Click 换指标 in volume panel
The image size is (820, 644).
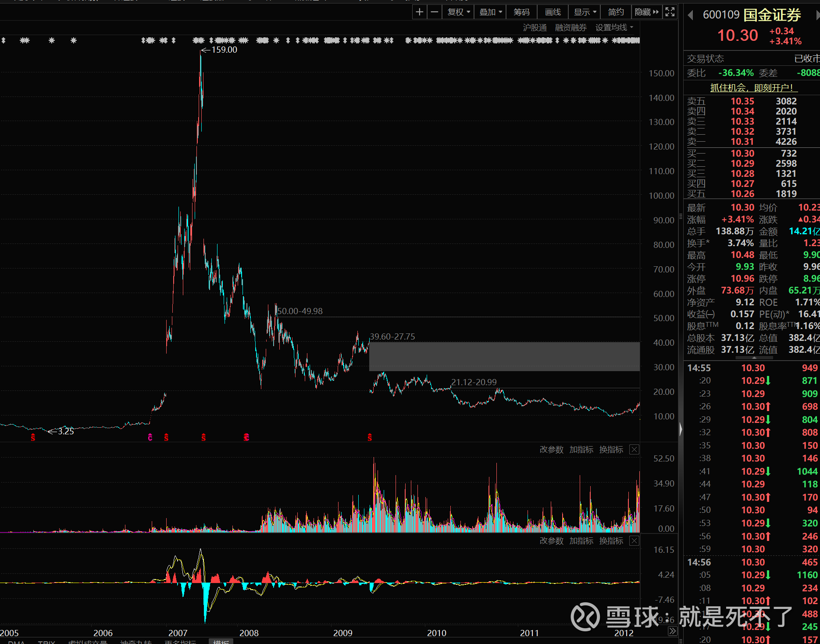pos(611,449)
